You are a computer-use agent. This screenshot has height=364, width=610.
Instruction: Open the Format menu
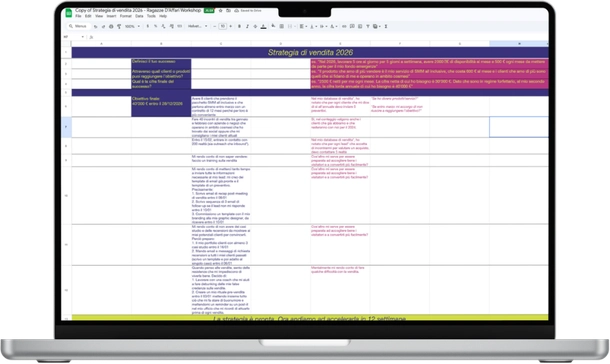tap(126, 16)
